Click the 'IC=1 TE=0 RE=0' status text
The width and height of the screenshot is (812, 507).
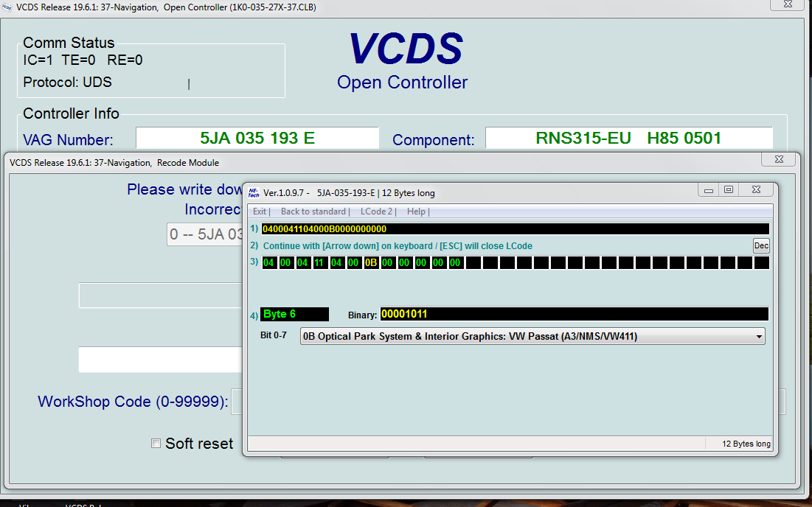(x=83, y=60)
